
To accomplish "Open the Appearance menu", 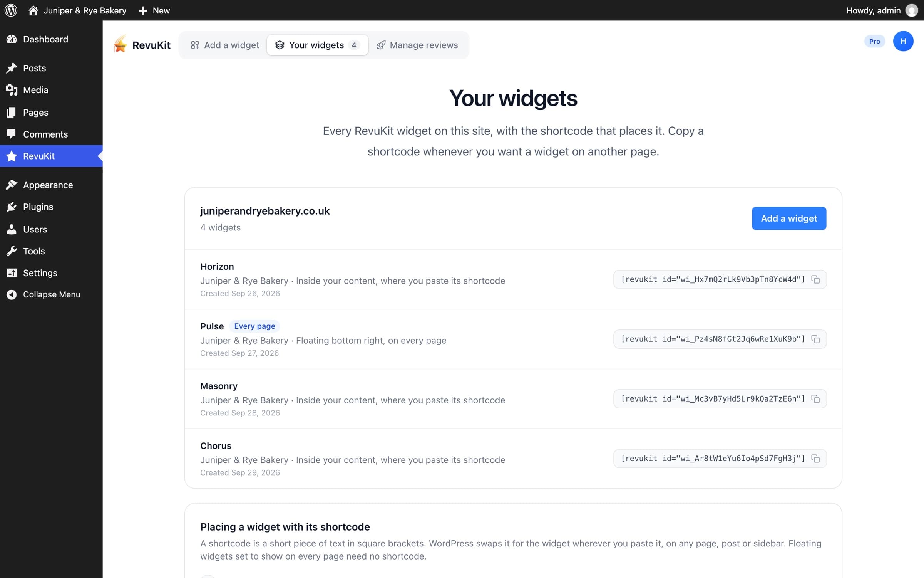I will [x=51, y=185].
